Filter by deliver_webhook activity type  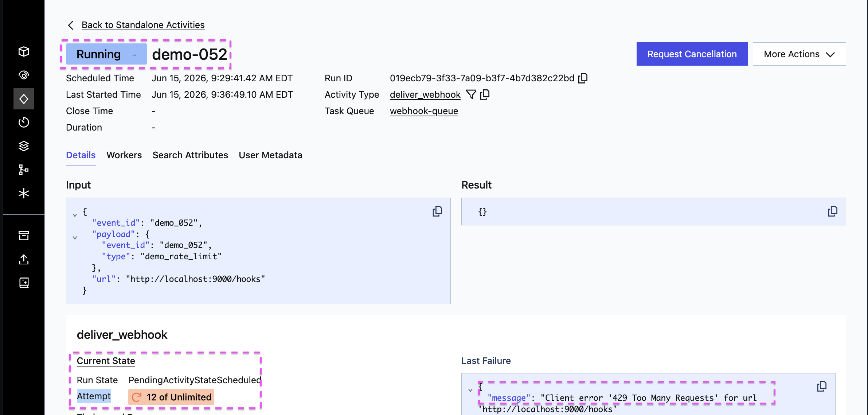[x=471, y=94]
